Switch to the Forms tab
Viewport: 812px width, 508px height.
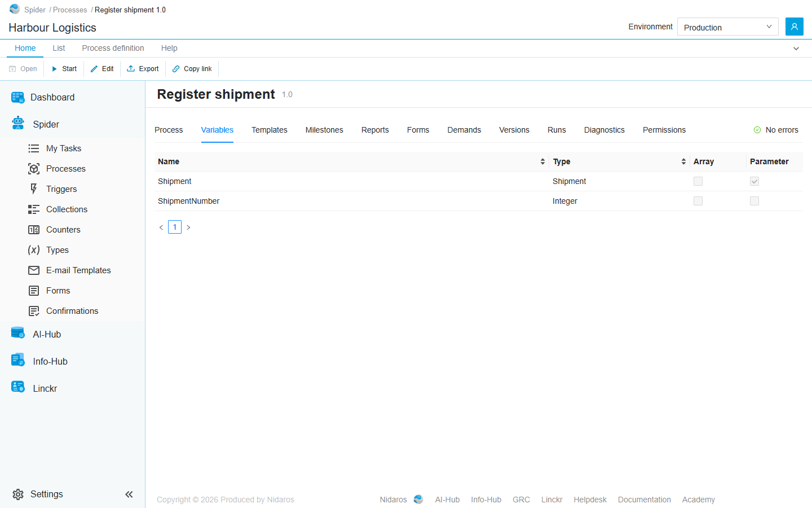418,130
